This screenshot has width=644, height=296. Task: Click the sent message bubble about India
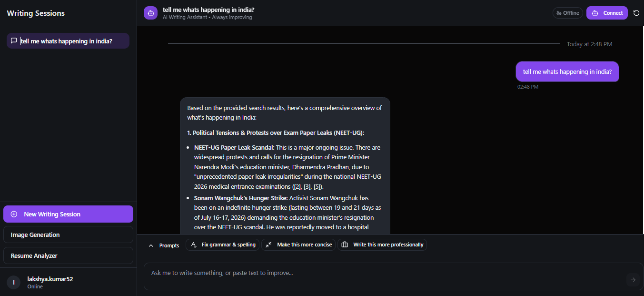coord(567,71)
